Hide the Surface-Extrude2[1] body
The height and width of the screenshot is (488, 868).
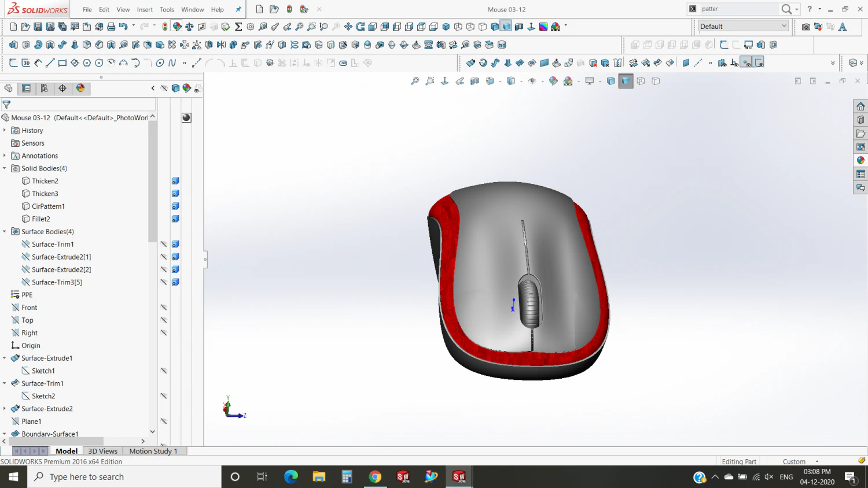164,257
